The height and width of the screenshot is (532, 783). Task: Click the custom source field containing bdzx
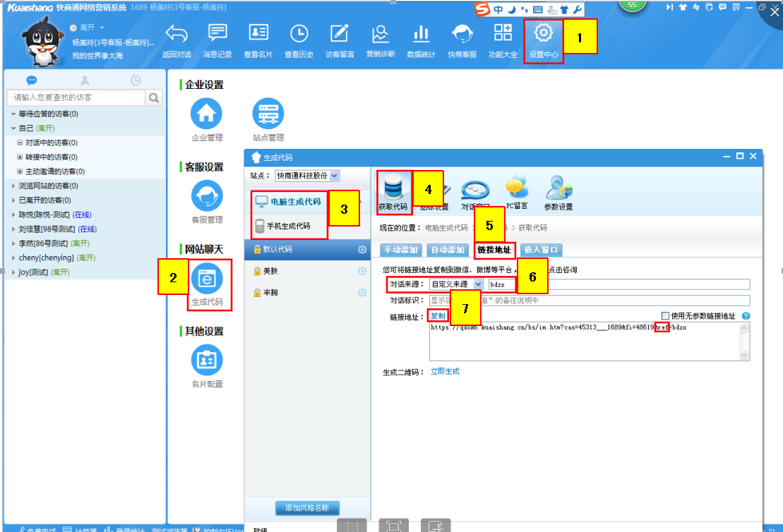pos(619,284)
